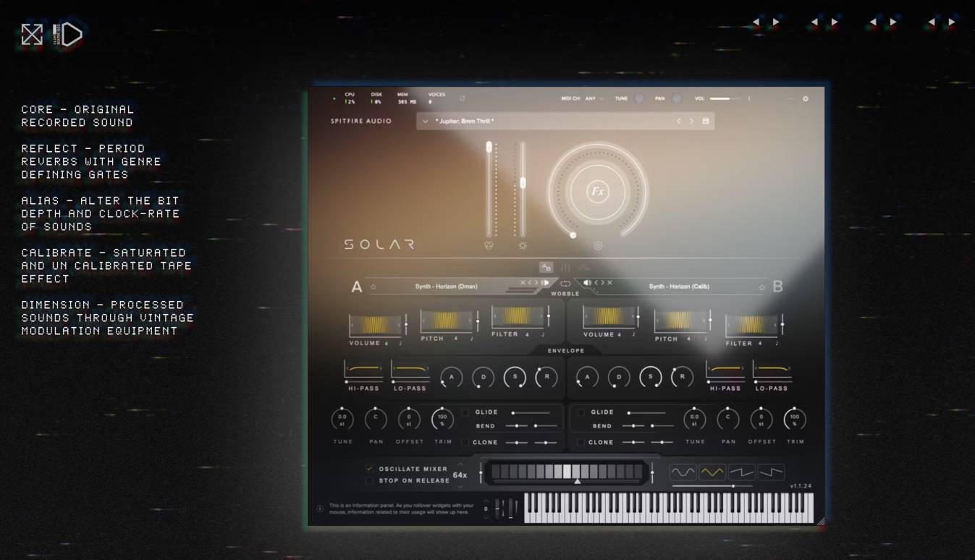Click the Sound A VOLUME wobble display
Image resolution: width=975 pixels, height=560 pixels.
pos(376,326)
